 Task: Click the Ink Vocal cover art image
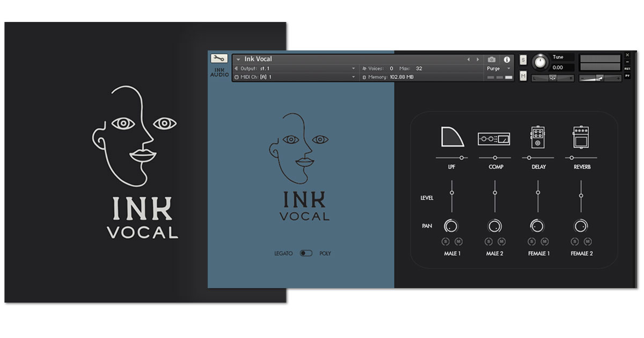coord(145,163)
